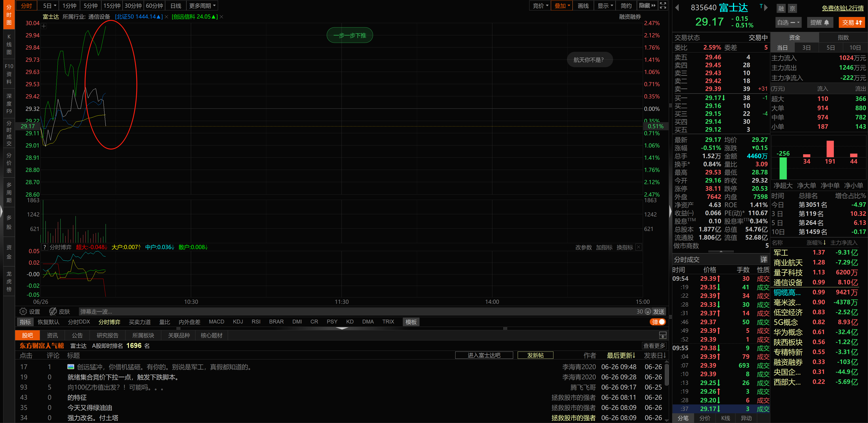Open the 详 detail icon for 分时成交

click(764, 259)
